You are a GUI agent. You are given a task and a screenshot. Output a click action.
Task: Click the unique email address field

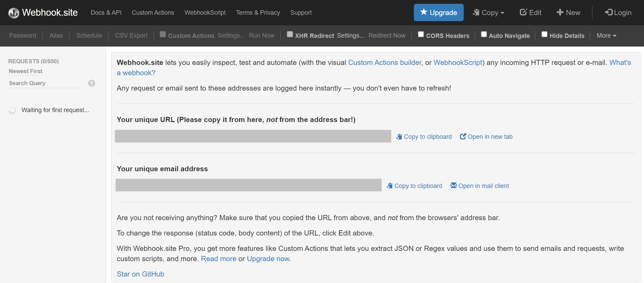click(249, 185)
